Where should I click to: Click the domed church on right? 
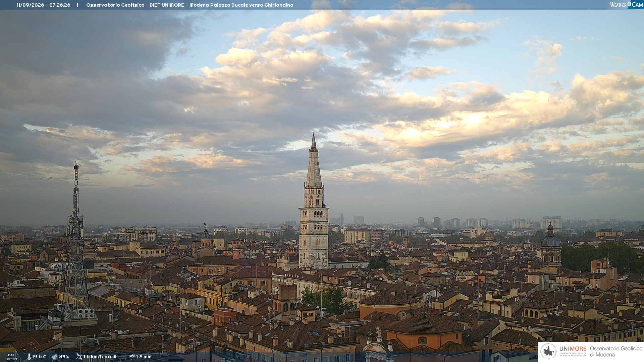click(550, 245)
